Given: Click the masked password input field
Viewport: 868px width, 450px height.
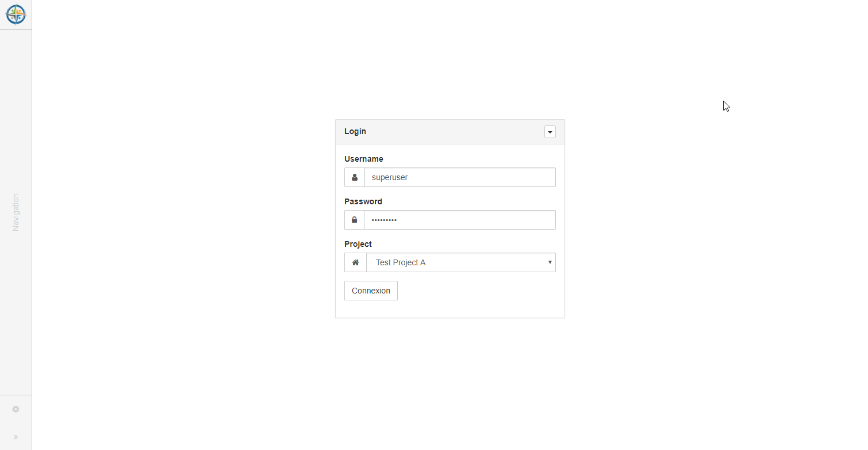Looking at the screenshot, I should (x=460, y=220).
